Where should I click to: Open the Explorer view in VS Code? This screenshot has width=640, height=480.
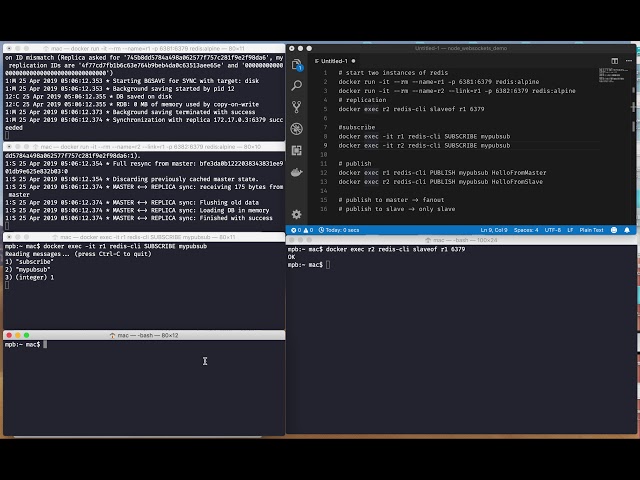(297, 64)
